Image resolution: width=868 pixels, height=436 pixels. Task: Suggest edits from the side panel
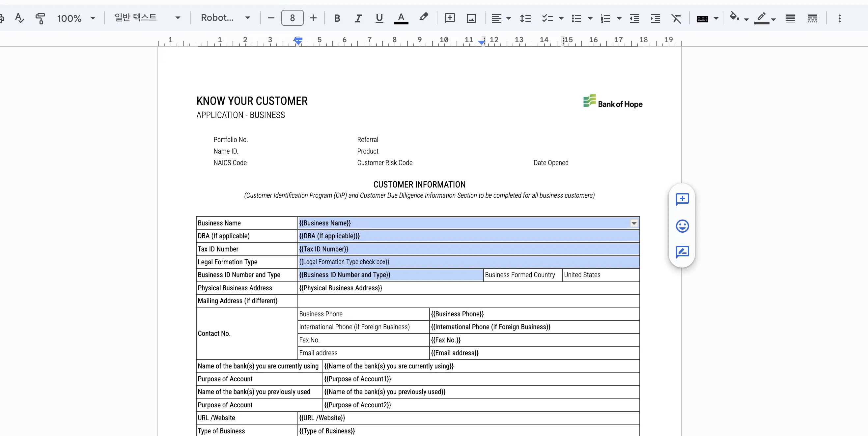pos(682,252)
